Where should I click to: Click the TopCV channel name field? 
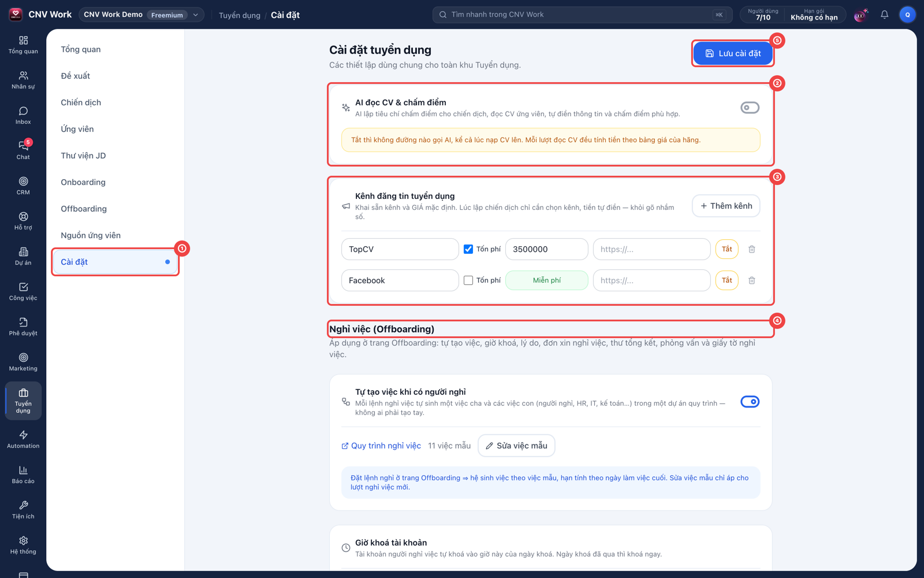coord(400,249)
